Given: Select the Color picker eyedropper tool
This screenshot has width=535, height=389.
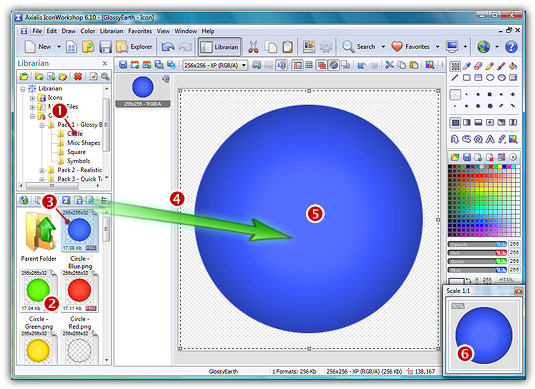Looking at the screenshot, I should 466,66.
